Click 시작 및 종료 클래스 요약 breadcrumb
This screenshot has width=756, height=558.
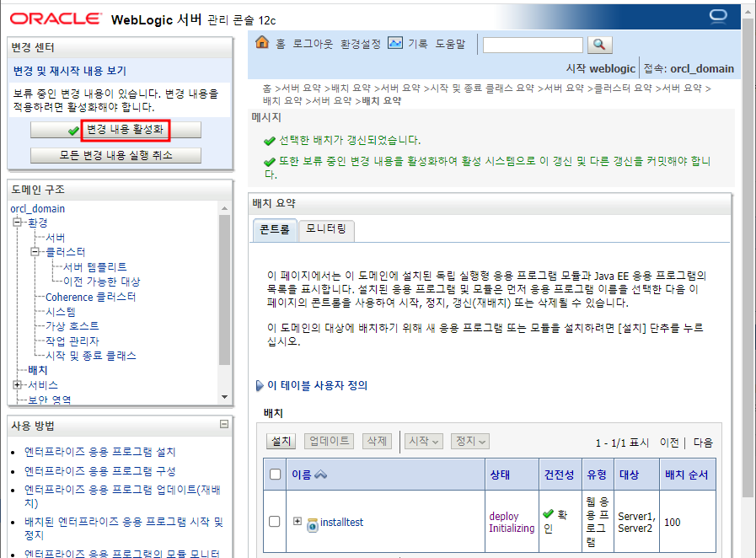click(x=483, y=89)
